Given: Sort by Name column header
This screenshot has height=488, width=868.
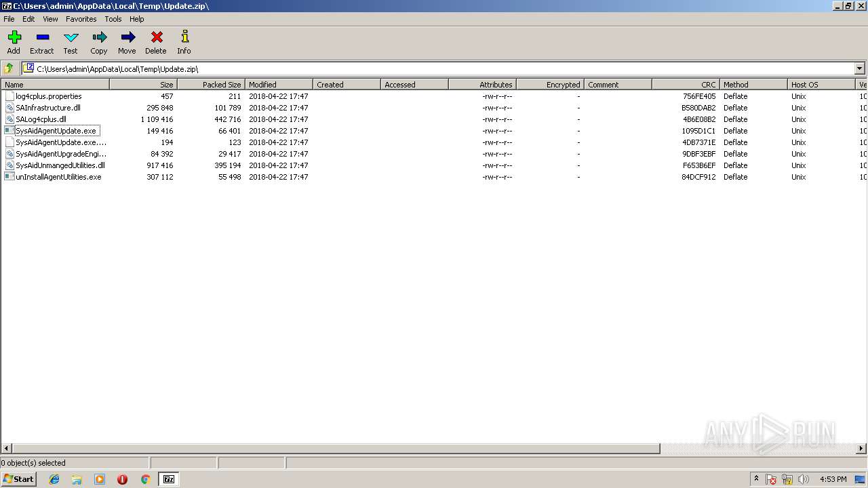Looking at the screenshot, I should tap(55, 85).
